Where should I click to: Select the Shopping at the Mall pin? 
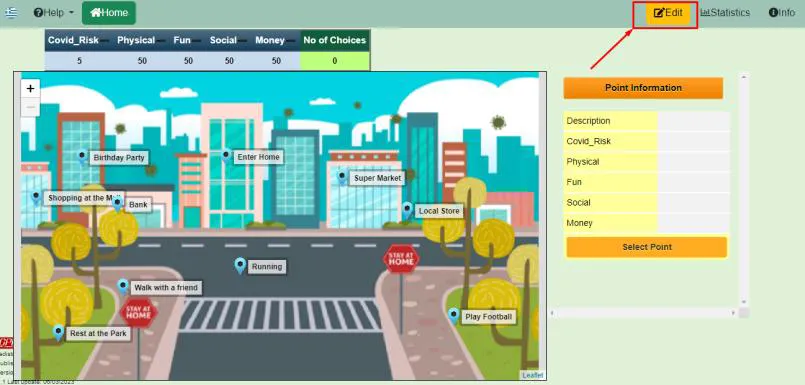35,197
